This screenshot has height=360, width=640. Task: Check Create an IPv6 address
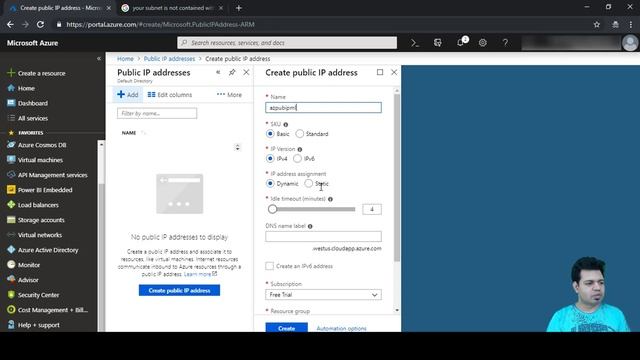269,266
